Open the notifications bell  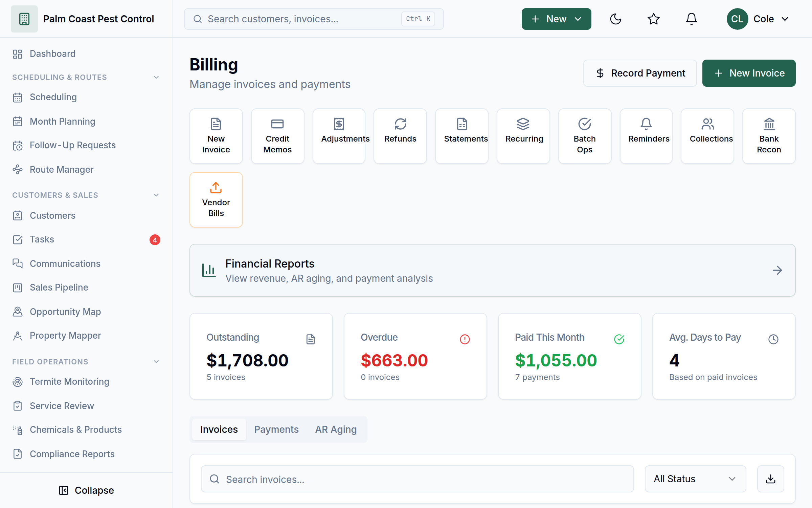coord(692,19)
